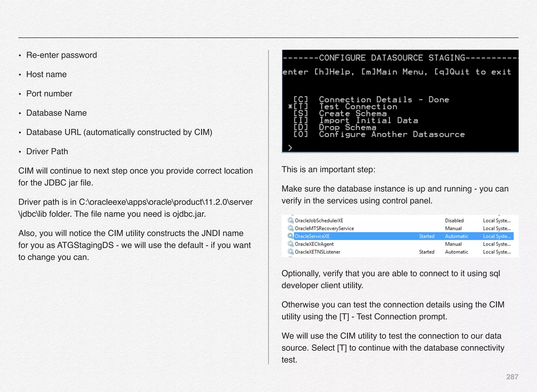This screenshot has width=537, height=392.
Task: Click the Automatic startup type of OracleXETNSListener
Action: [x=457, y=252]
